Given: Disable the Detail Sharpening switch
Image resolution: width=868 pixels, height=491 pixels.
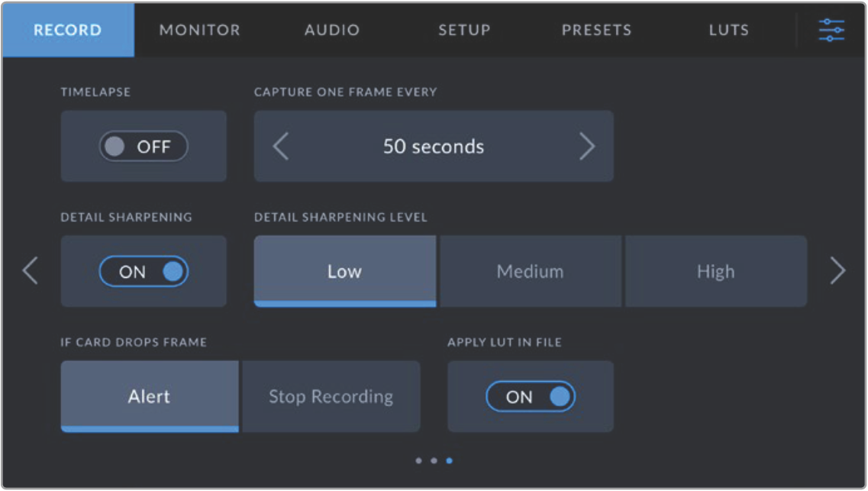Looking at the screenshot, I should 144,271.
